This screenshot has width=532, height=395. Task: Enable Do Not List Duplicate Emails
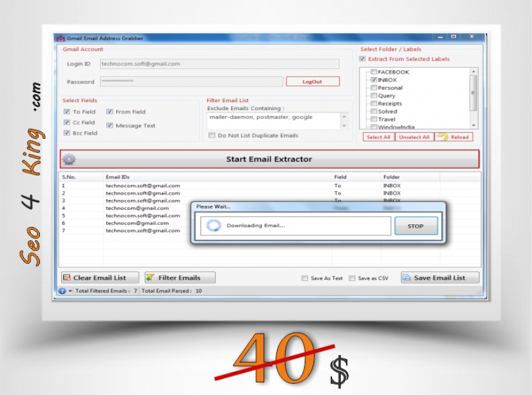[x=212, y=135]
